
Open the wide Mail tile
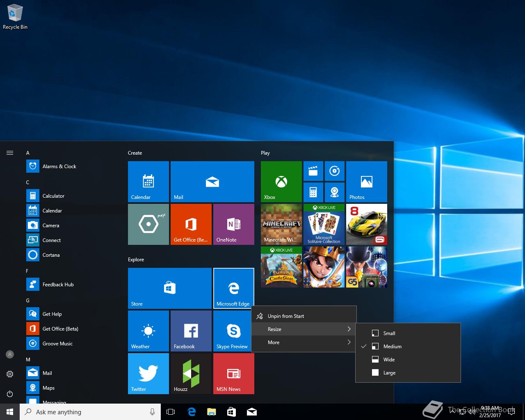tap(212, 182)
